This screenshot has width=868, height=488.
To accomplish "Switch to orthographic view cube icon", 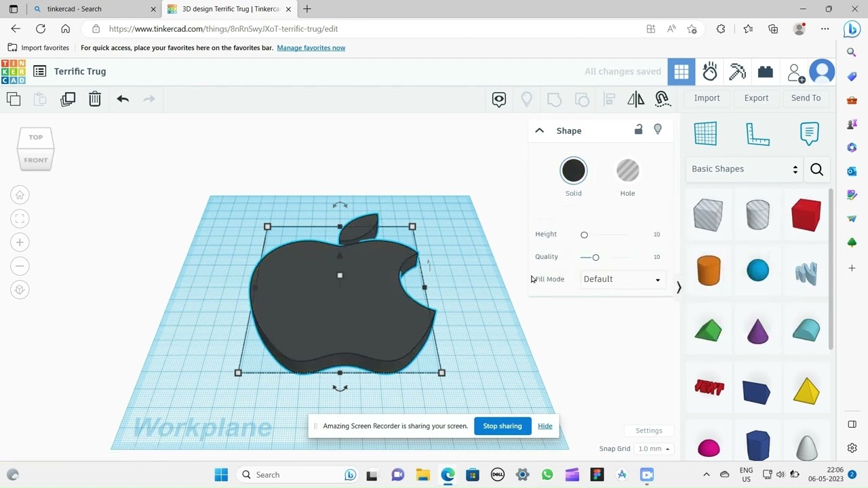I will tap(20, 290).
